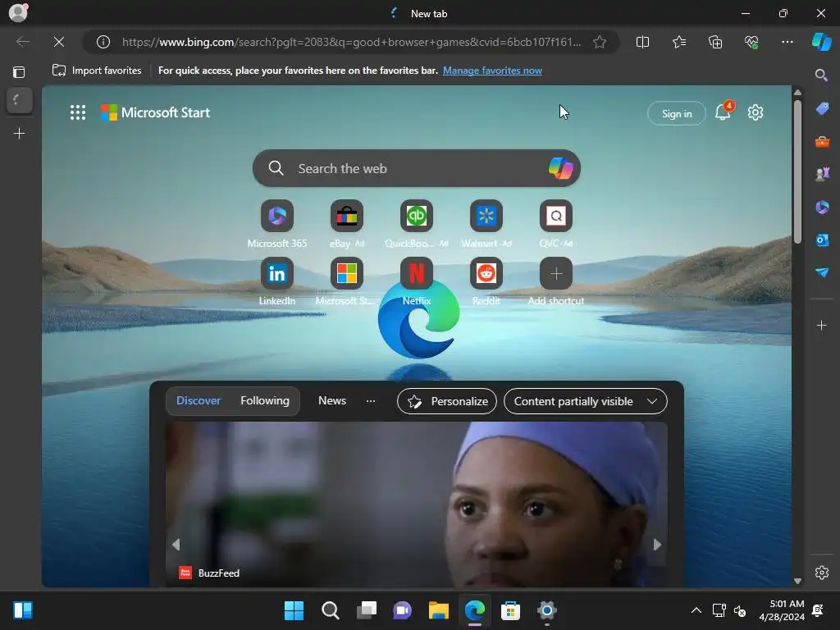This screenshot has width=840, height=630.
Task: Open Browser essentials heart icon
Action: 751,42
